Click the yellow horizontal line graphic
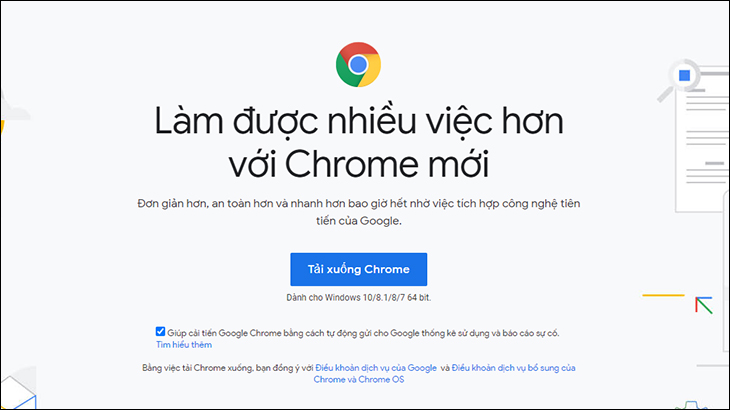 663,295
